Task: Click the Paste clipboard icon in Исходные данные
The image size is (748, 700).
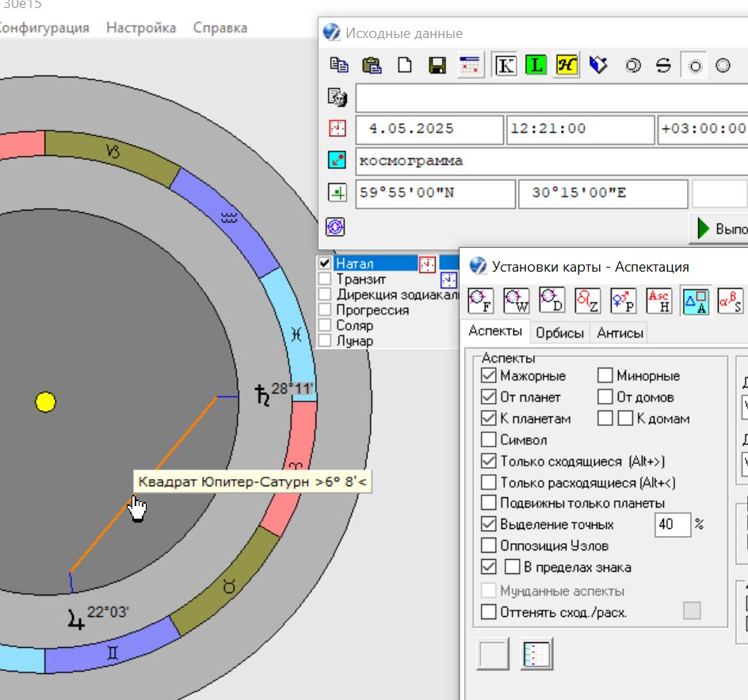Action: pyautogui.click(x=372, y=65)
